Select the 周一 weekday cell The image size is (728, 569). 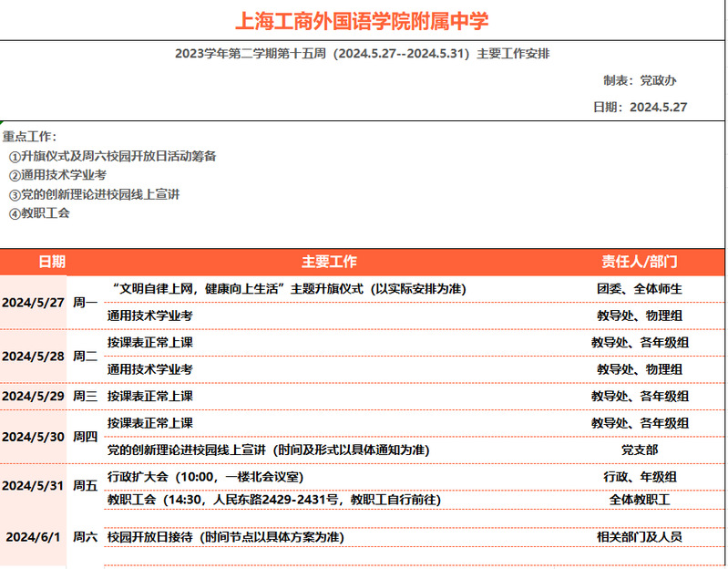click(x=85, y=303)
